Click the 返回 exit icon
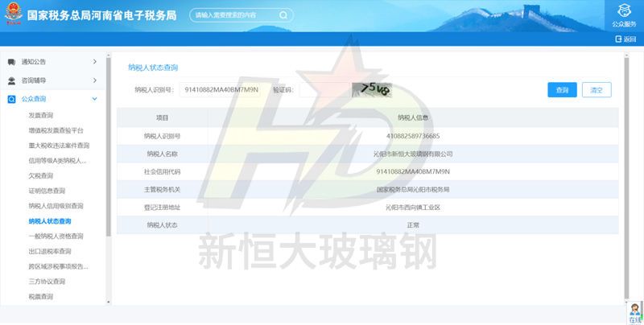This screenshot has width=644, height=325. [618, 39]
